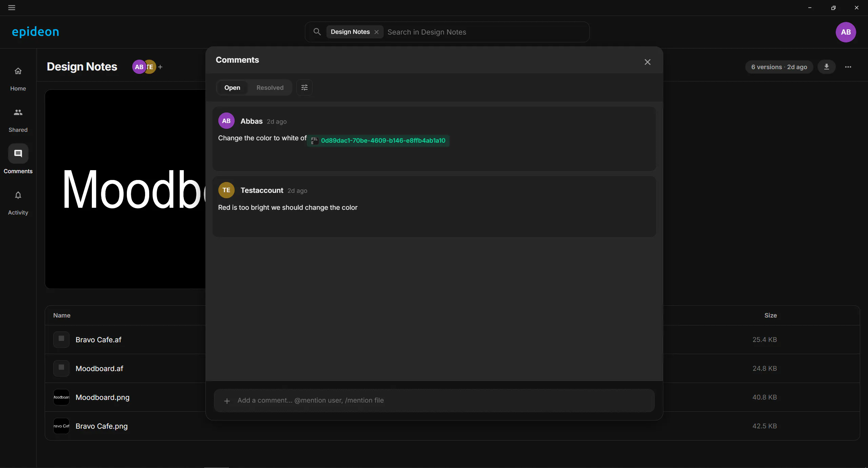Screen dimensions: 868x468
Task: Click the 25.4 KB size value
Action: coord(765,340)
